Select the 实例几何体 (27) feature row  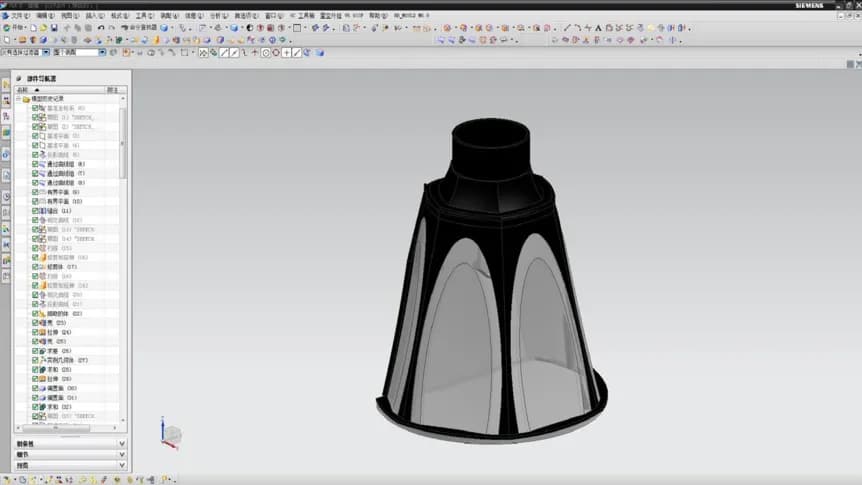click(x=67, y=360)
